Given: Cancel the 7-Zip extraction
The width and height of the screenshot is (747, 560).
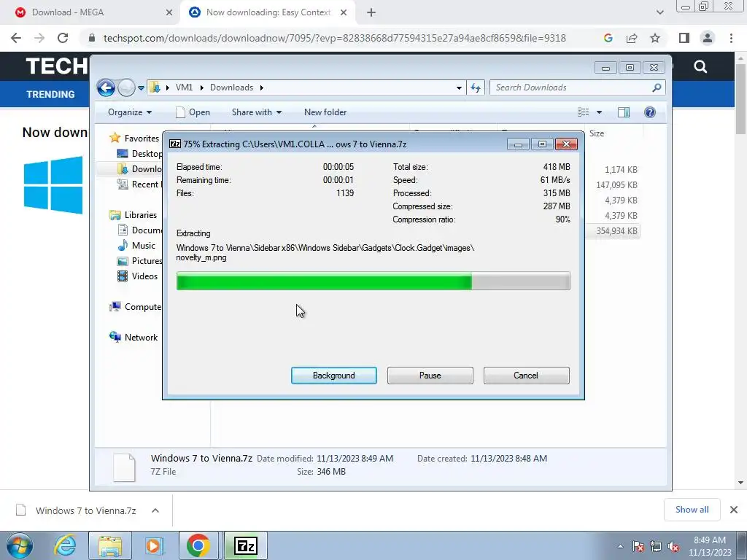Looking at the screenshot, I should pos(526,376).
